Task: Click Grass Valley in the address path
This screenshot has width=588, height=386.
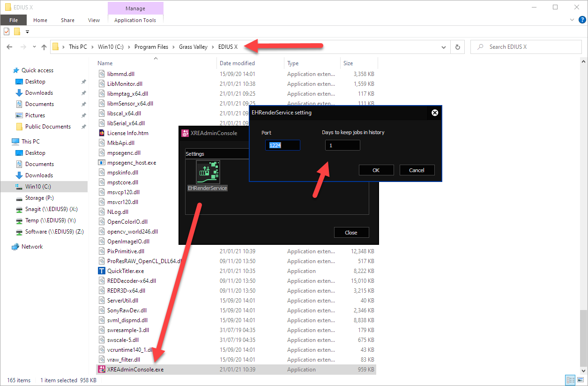Action: point(194,47)
